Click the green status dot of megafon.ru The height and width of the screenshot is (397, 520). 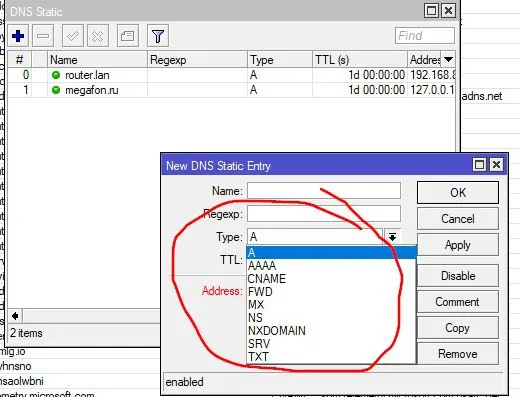(x=56, y=90)
